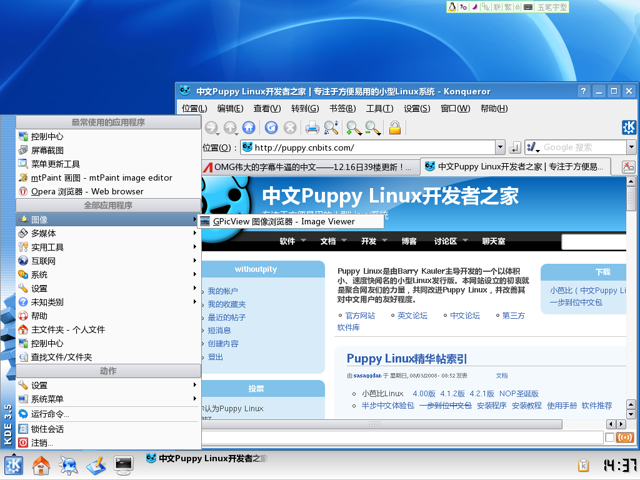Click the 使用手册 link
Viewport: 640px width, 480px height.
coord(562,406)
